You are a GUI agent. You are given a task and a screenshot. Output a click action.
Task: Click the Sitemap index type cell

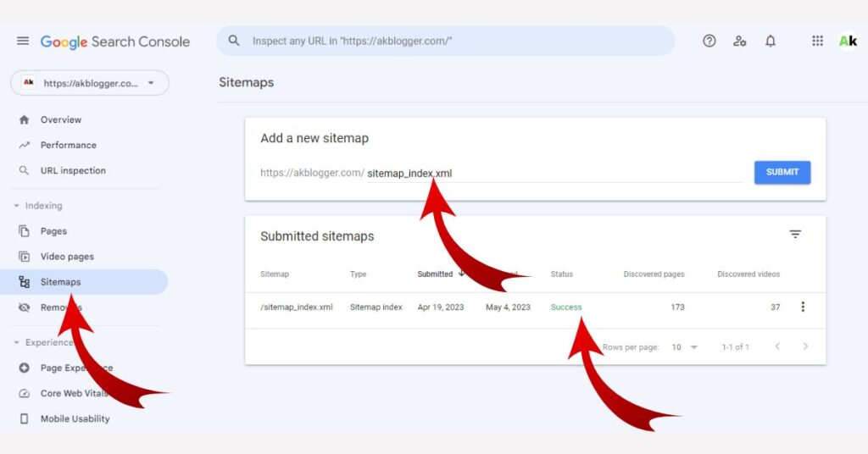tap(376, 307)
